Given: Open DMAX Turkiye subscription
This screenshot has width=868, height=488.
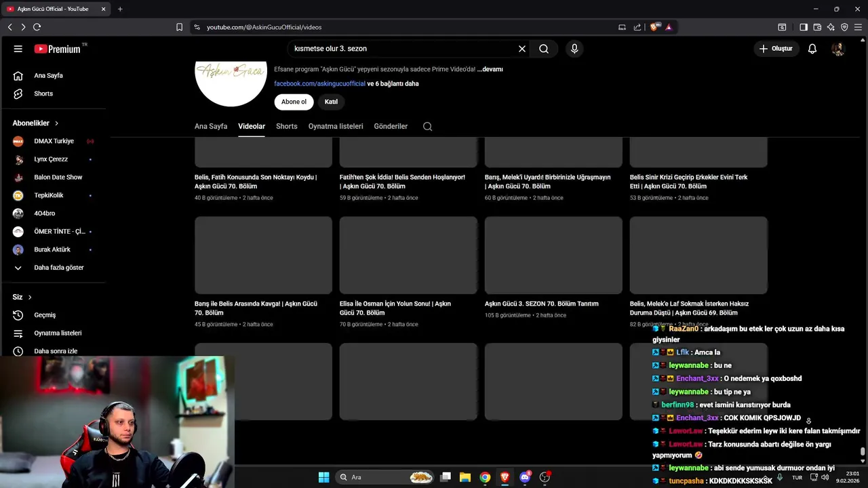Looking at the screenshot, I should (54, 141).
